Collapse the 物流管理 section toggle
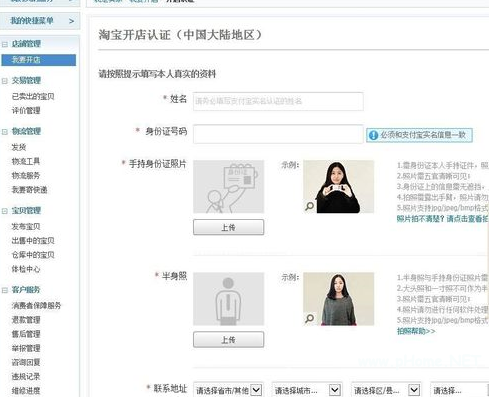Screen dimensions: 499x397 [5, 132]
